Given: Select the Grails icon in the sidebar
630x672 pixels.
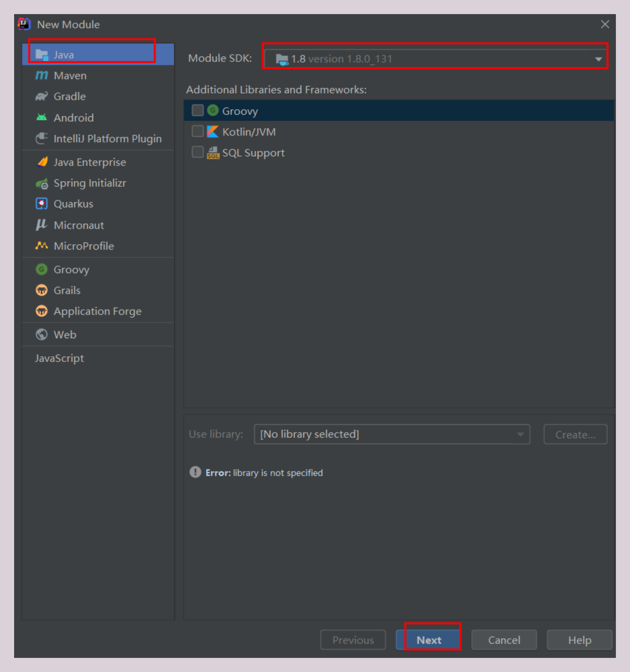Looking at the screenshot, I should [x=42, y=290].
